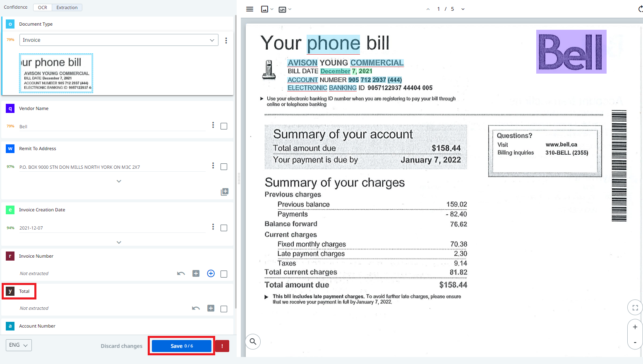This screenshot has height=364, width=643.
Task: Click plus square icon for Invoice Number
Action: click(x=196, y=273)
